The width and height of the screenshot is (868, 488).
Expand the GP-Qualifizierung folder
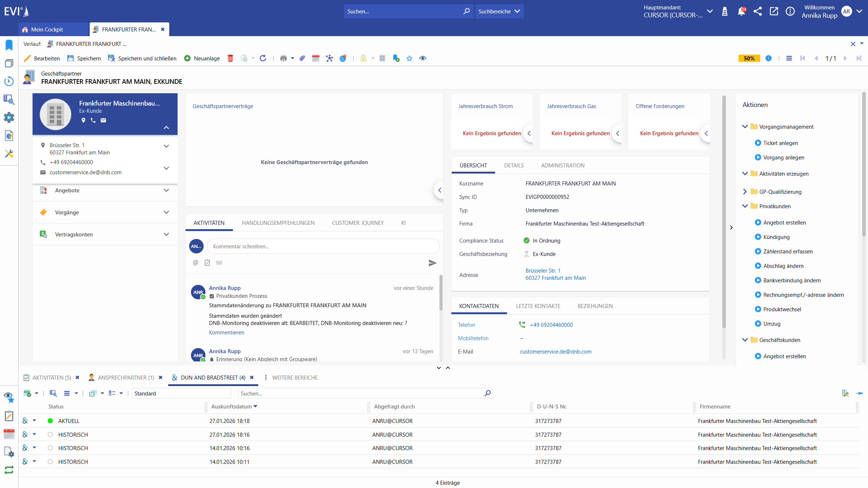click(x=745, y=192)
